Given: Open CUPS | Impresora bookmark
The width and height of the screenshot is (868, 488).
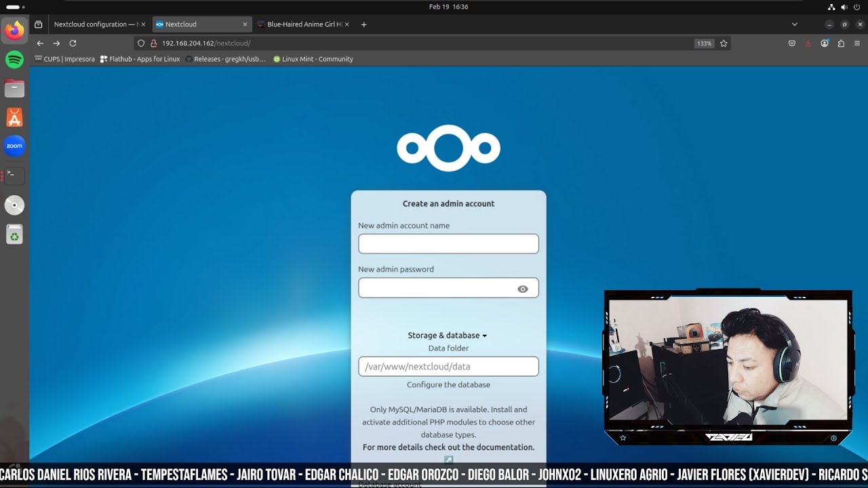Looking at the screenshot, I should point(65,59).
